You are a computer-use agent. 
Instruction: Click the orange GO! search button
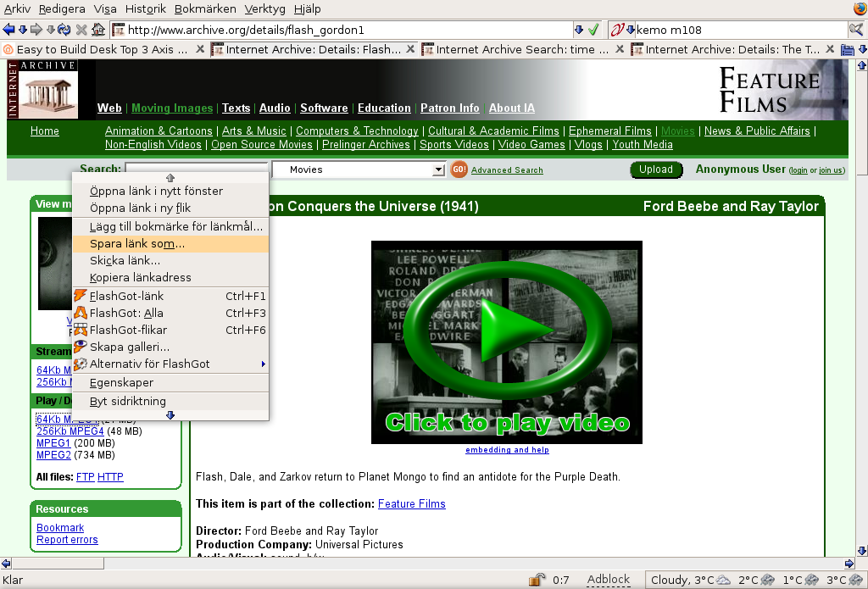point(459,169)
